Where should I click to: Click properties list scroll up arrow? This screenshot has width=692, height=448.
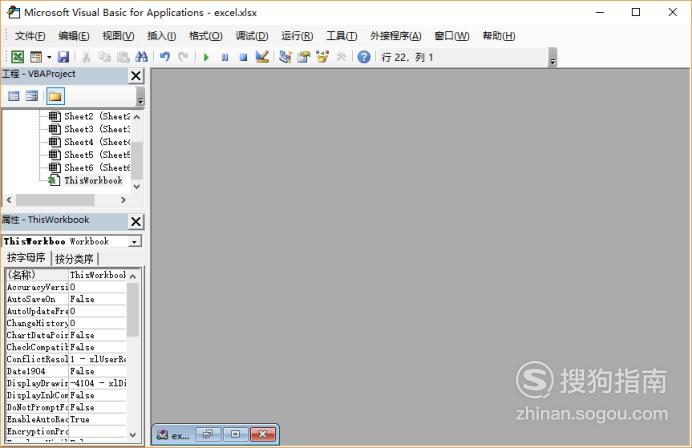pos(133,276)
